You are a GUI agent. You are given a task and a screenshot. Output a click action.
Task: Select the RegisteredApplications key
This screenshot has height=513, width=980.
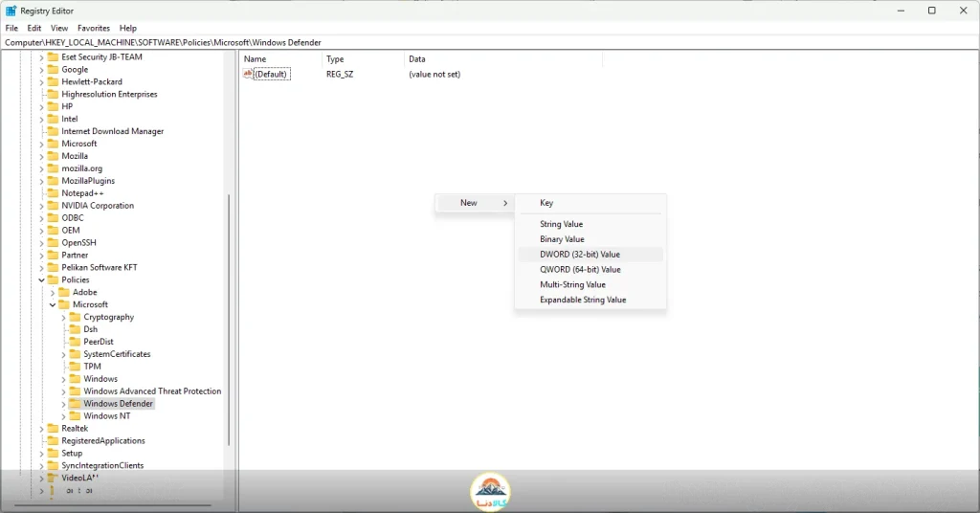point(103,441)
